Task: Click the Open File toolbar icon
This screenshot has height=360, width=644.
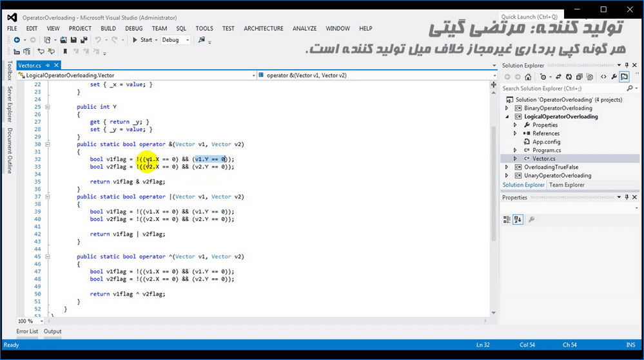Action: coord(63,40)
